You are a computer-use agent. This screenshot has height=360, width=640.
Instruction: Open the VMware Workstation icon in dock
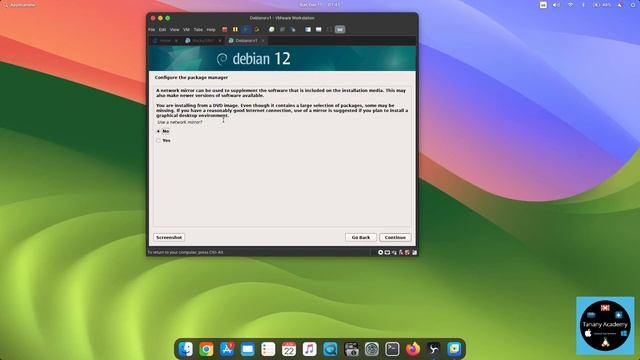click(454, 349)
